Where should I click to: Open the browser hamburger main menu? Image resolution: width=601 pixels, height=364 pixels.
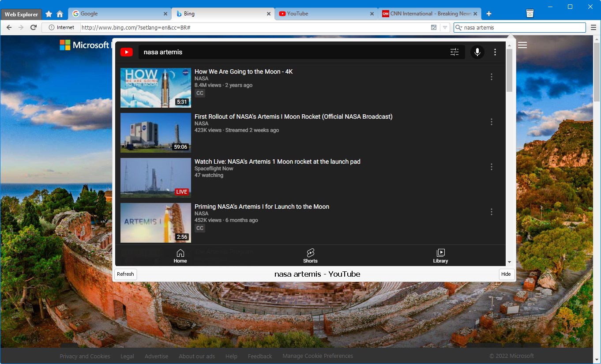pyautogui.click(x=593, y=27)
